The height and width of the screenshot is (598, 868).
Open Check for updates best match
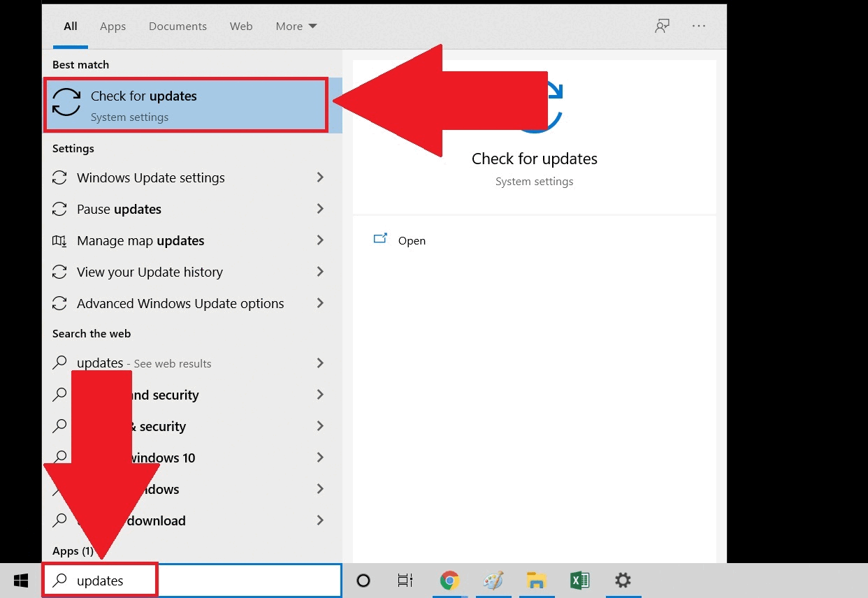coord(185,105)
